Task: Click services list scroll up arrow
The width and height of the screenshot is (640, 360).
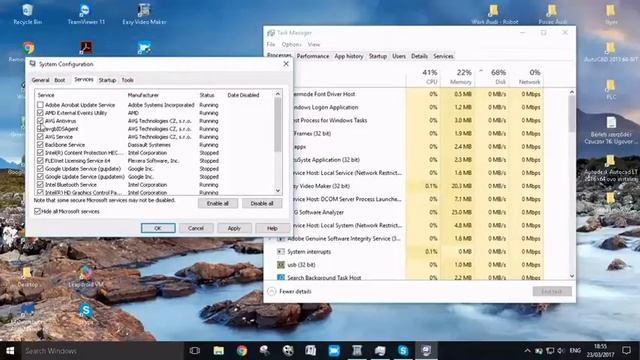Action: [x=278, y=94]
